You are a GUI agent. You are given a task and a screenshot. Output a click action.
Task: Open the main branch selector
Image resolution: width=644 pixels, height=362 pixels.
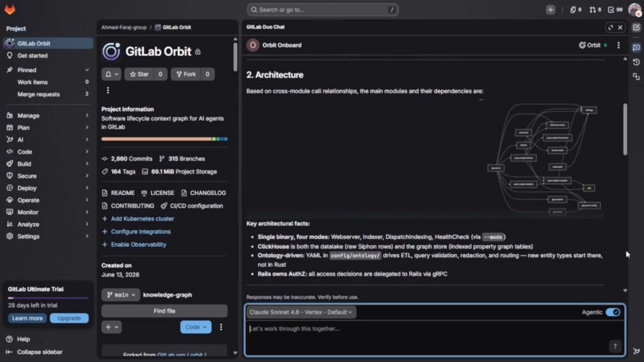(121, 295)
